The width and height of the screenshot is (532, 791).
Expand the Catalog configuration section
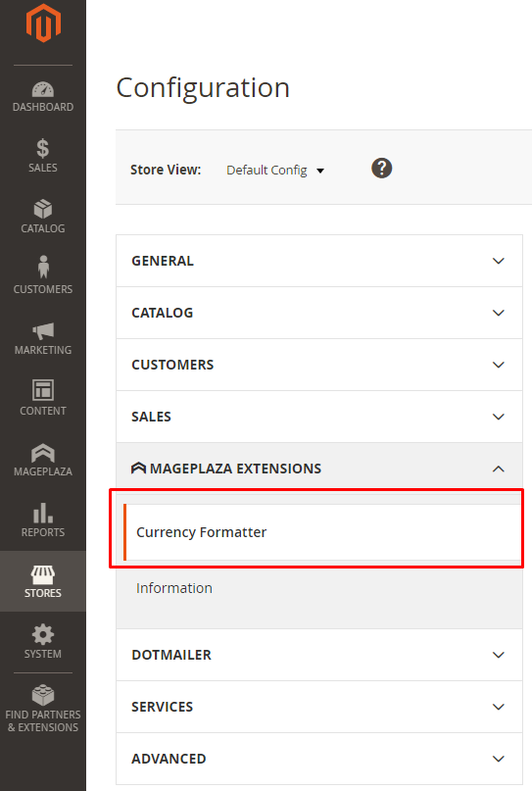(319, 313)
